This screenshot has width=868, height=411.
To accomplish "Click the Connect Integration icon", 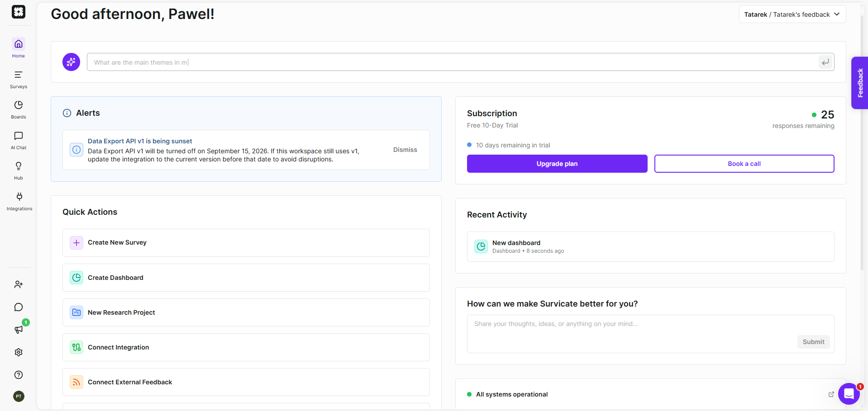I will [76, 347].
